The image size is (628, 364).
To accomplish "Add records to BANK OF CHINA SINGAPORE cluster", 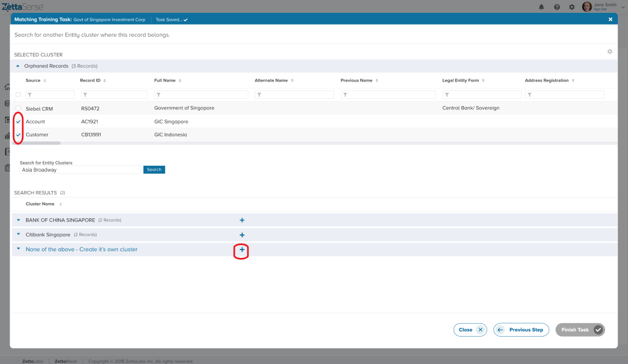I will (242, 221).
